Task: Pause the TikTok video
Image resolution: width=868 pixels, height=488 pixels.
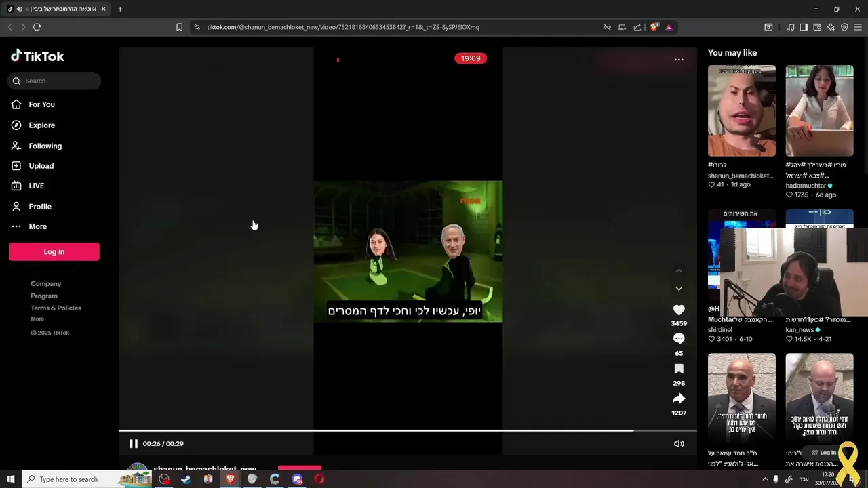Action: click(x=134, y=444)
